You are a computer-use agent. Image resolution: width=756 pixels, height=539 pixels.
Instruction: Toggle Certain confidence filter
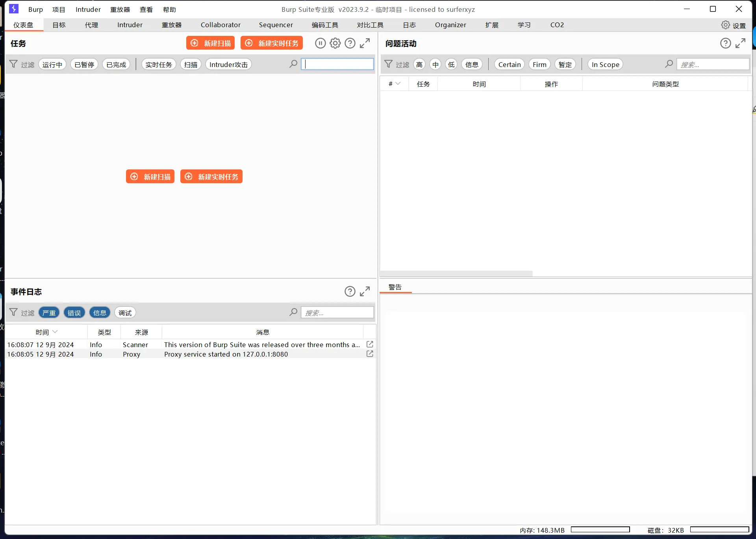tap(510, 65)
